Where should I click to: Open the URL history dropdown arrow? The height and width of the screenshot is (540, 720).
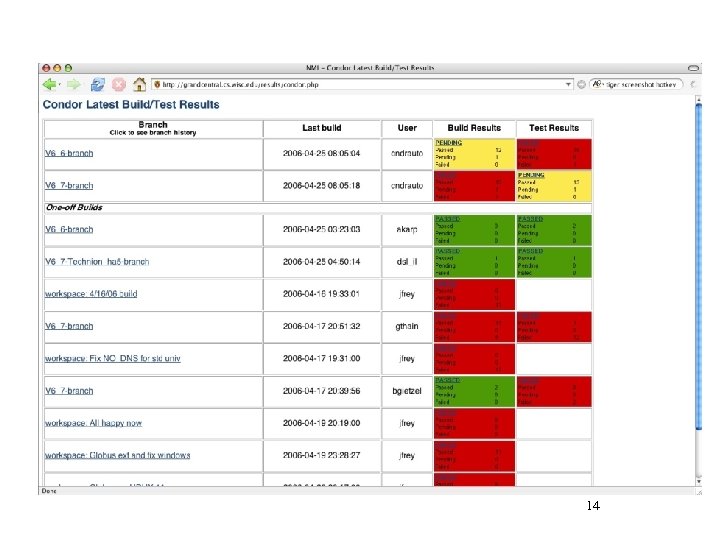pyautogui.click(x=568, y=84)
